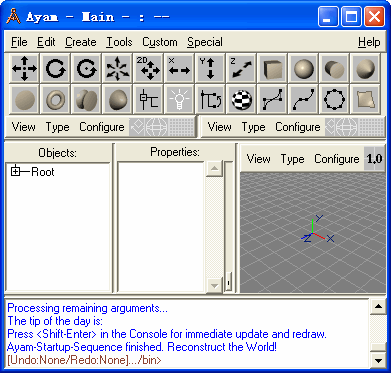Open the right view bar's grid size icon
The height and width of the screenshot is (373, 391).
tap(371, 127)
